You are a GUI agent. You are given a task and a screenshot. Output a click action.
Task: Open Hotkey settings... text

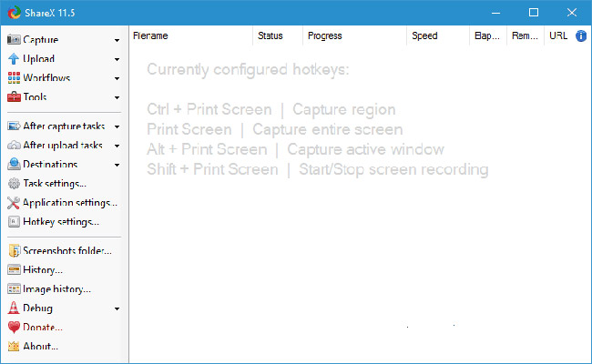[x=61, y=222]
